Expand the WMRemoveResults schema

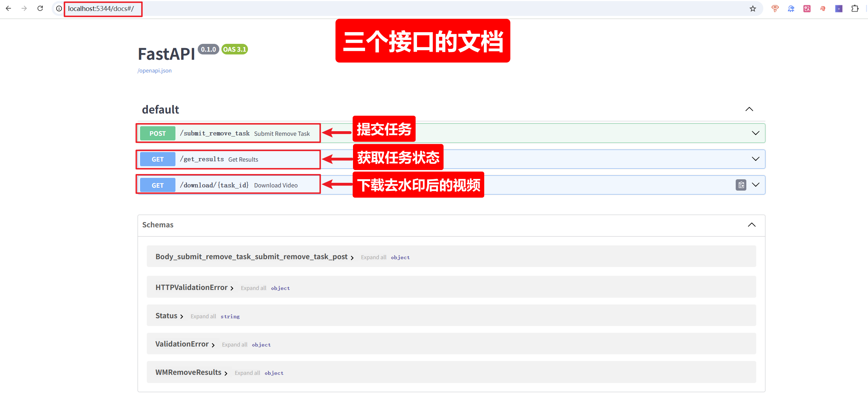[191, 372]
